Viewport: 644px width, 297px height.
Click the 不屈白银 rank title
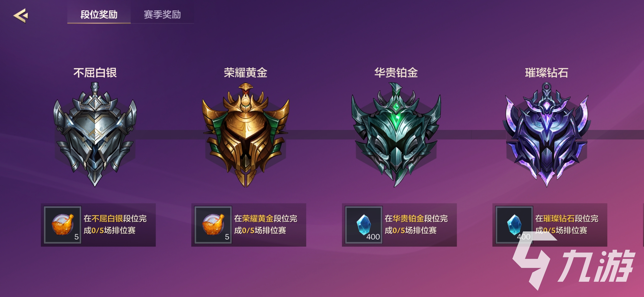point(95,73)
